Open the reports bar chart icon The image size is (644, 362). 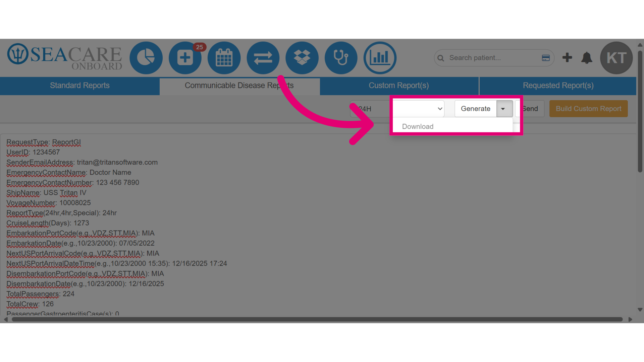pos(380,58)
